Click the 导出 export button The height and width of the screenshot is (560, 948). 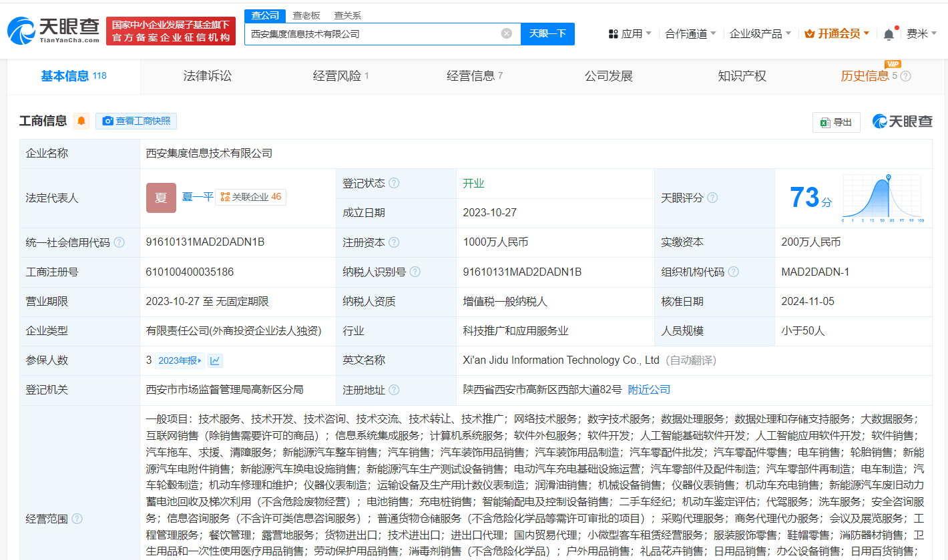click(x=836, y=122)
